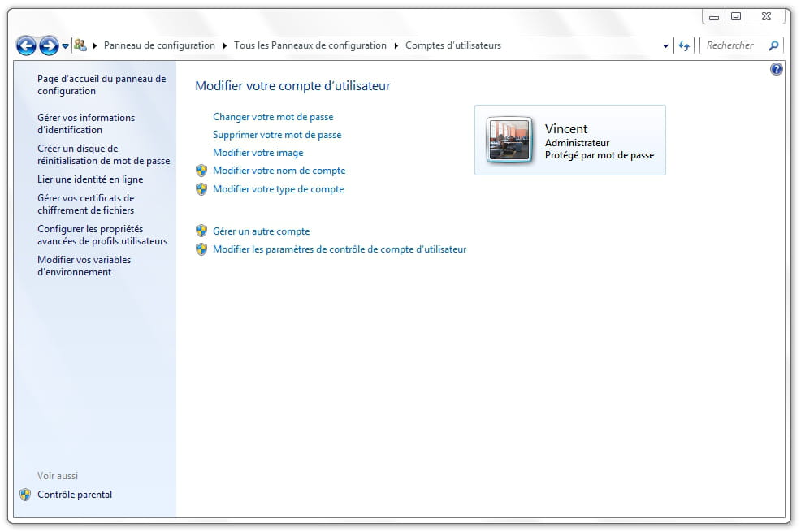The width and height of the screenshot is (801, 532).
Task: Click the Forward navigation arrow button
Action: tap(49, 46)
